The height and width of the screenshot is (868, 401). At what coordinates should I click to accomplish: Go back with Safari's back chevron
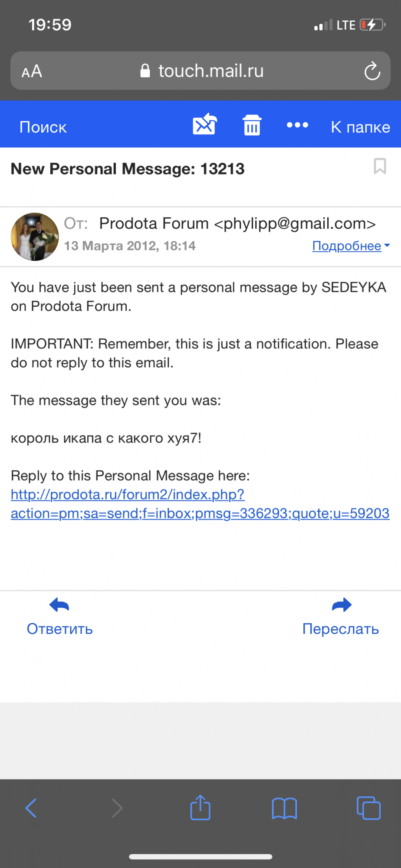31,808
